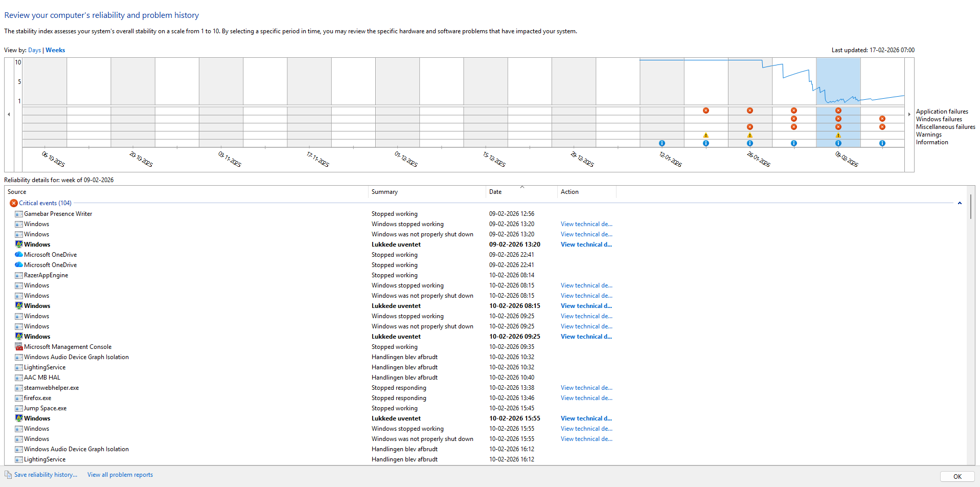
Task: Click the RazerAppEngine row icon
Action: coord(19,275)
